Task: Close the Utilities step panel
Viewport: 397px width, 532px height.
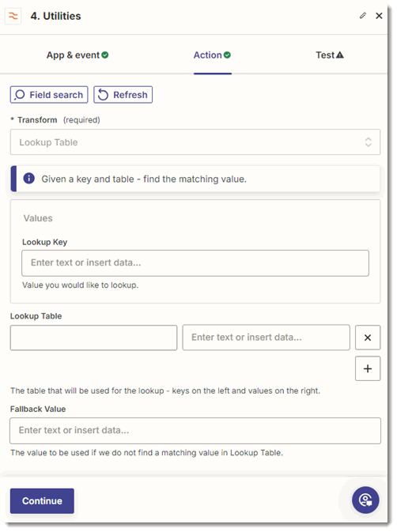Action: point(379,16)
